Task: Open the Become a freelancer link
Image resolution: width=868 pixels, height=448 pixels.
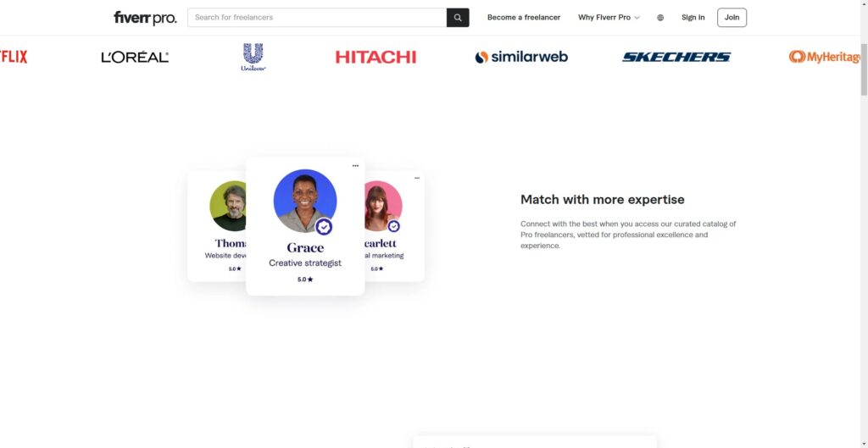Action: click(x=524, y=18)
